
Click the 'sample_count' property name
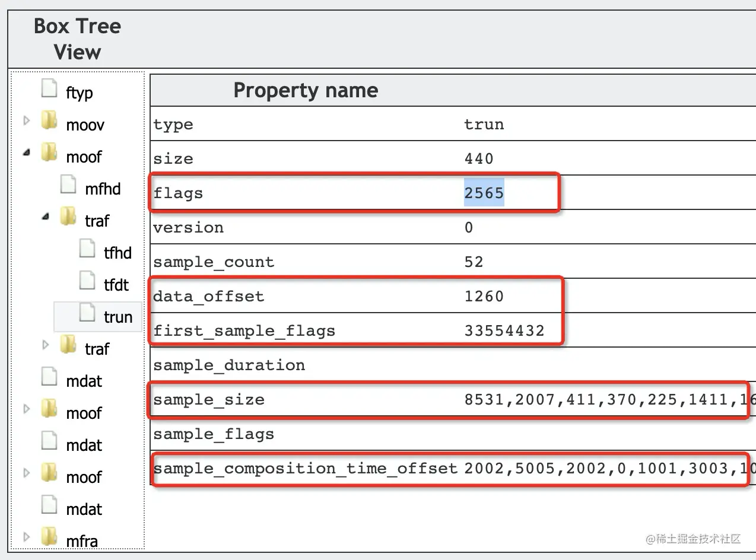[214, 262]
